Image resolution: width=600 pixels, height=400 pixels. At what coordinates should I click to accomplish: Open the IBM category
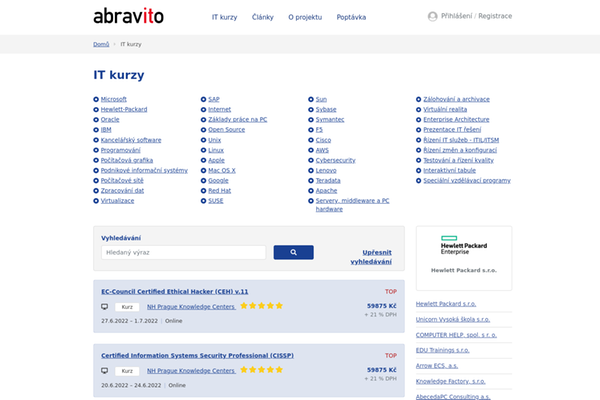(x=106, y=130)
